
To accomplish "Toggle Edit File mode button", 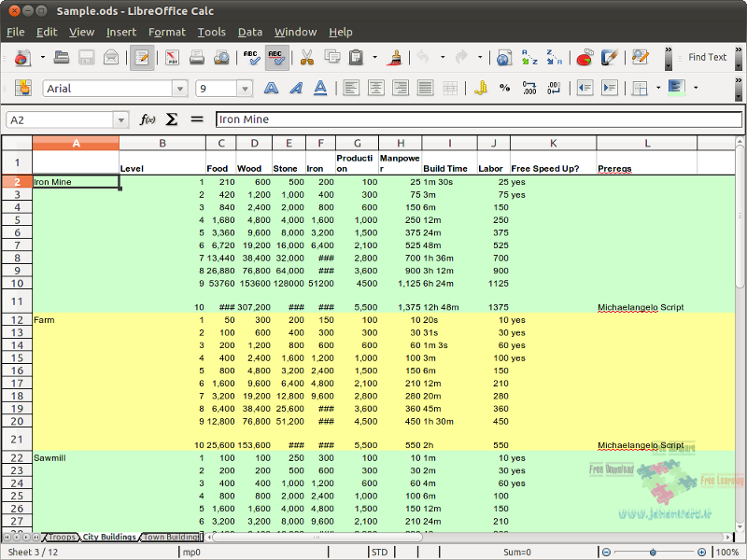I will tap(142, 58).
